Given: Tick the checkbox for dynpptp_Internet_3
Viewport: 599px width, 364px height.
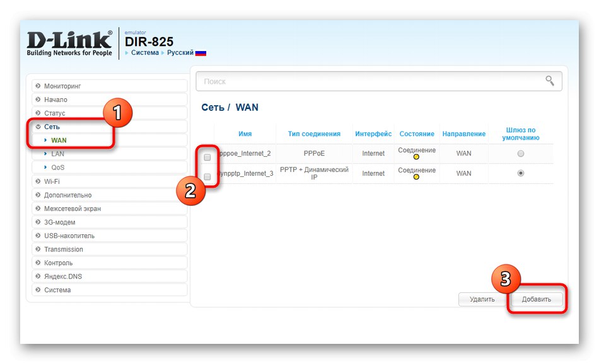Looking at the screenshot, I should pyautogui.click(x=207, y=177).
